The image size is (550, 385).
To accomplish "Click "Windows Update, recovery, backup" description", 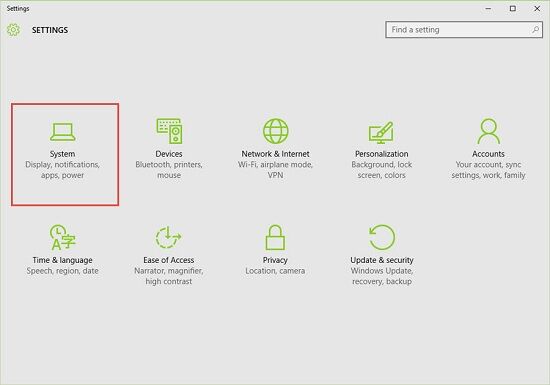I will [382, 276].
